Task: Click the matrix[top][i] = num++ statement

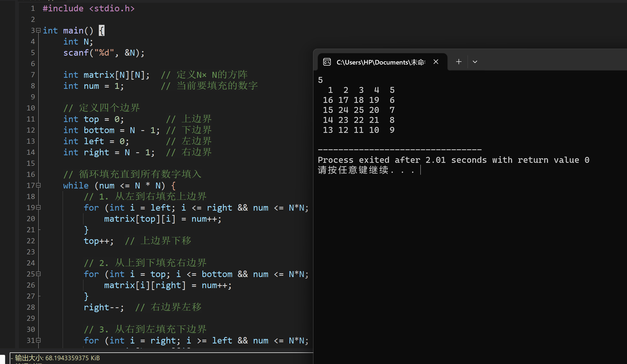Action: 163,219
